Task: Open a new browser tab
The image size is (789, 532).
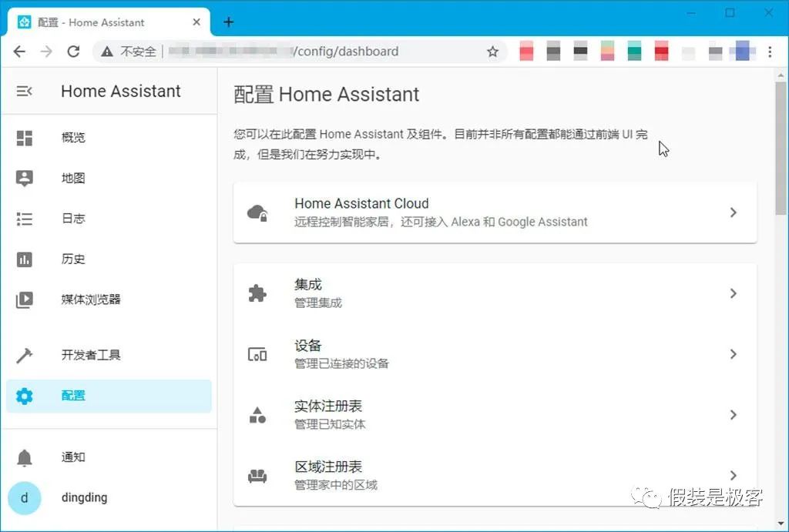Action: tap(228, 22)
